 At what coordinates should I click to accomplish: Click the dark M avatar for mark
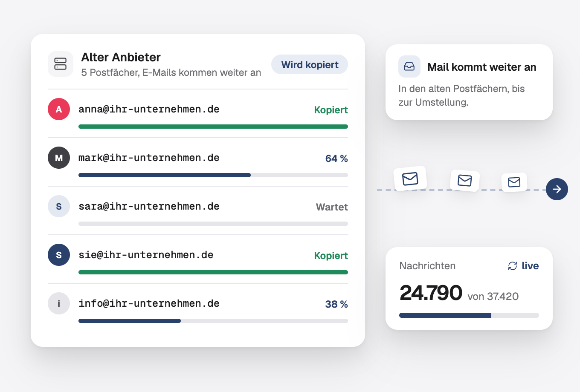click(x=59, y=158)
